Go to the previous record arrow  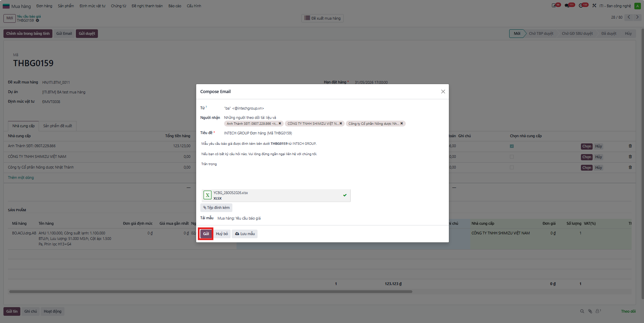pyautogui.click(x=629, y=17)
